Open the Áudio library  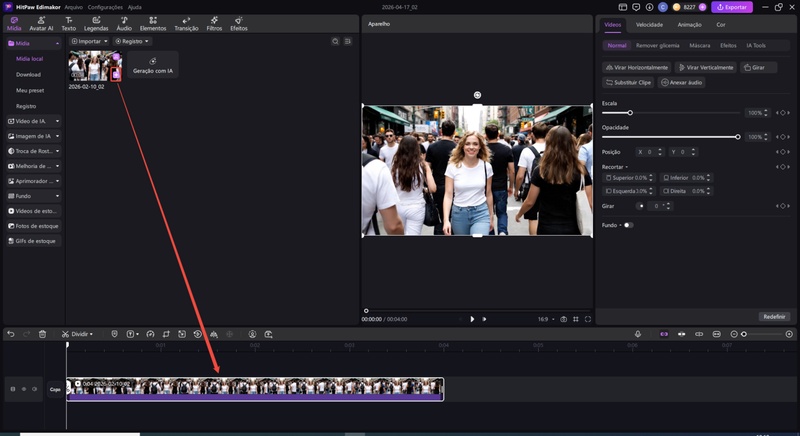click(x=124, y=24)
